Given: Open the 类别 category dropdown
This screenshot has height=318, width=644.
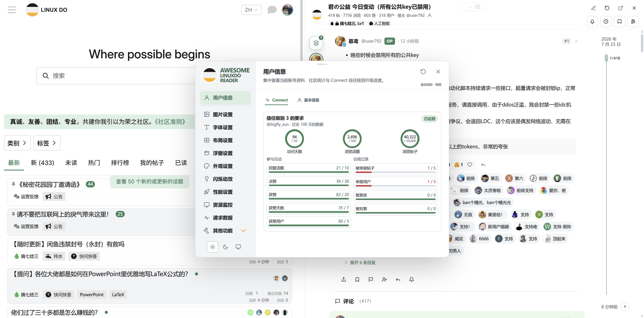Looking at the screenshot, I should pyautogui.click(x=17, y=143).
